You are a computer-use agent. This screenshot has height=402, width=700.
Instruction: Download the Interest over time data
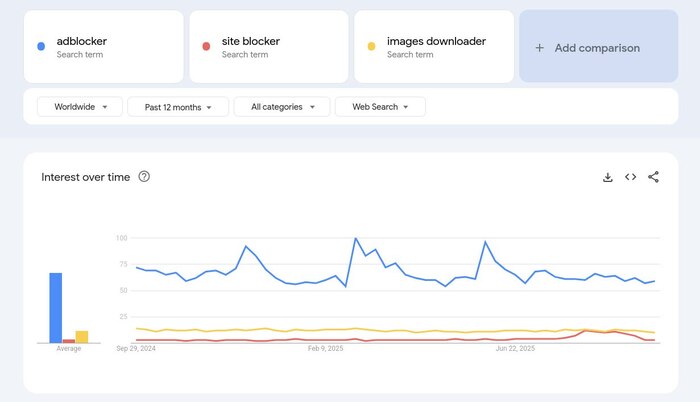[x=607, y=177]
